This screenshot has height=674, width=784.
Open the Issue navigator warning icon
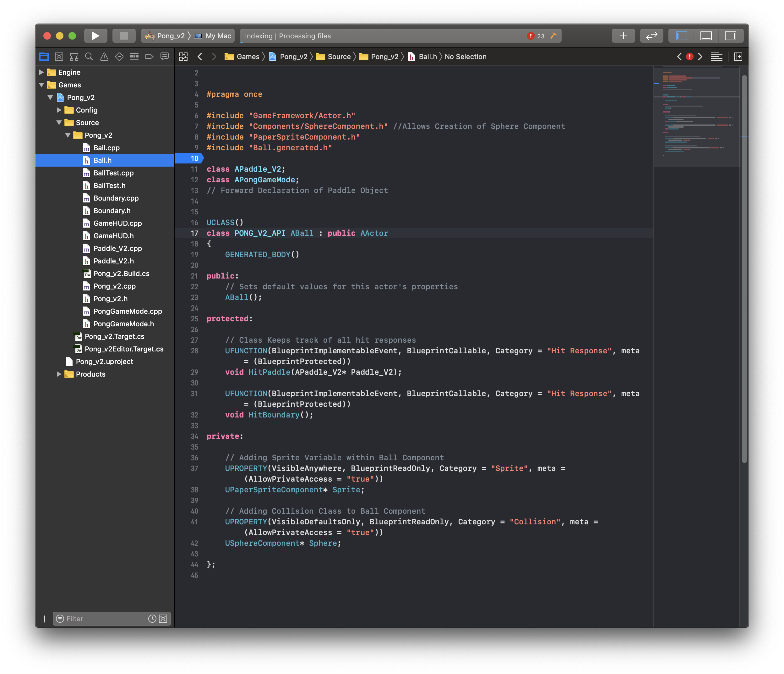[x=104, y=57]
